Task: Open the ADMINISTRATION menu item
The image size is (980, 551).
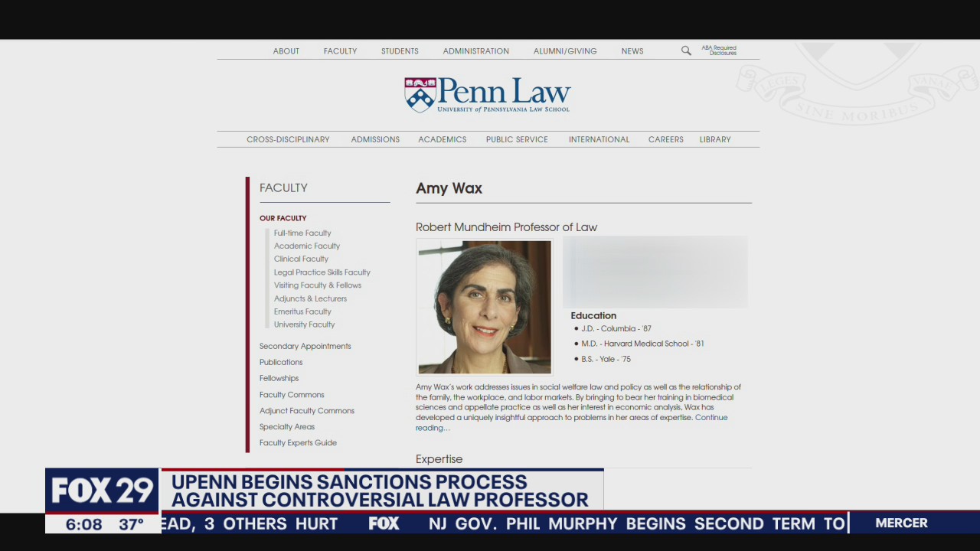Action: coord(475,51)
